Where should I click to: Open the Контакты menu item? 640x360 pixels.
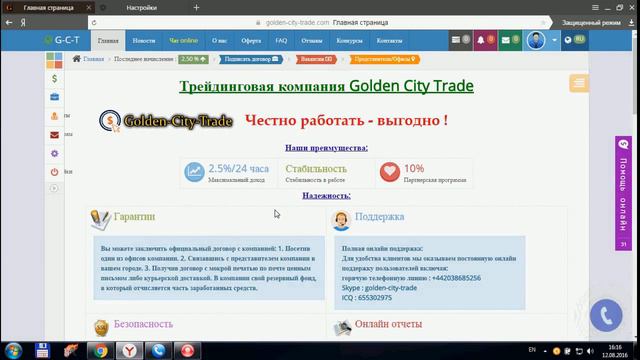(x=389, y=40)
